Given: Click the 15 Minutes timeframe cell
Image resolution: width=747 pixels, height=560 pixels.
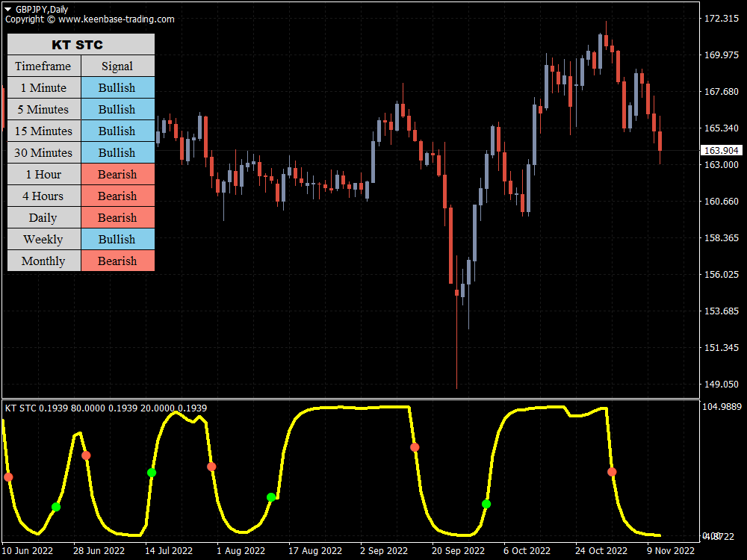Looking at the screenshot, I should tap(44, 131).
